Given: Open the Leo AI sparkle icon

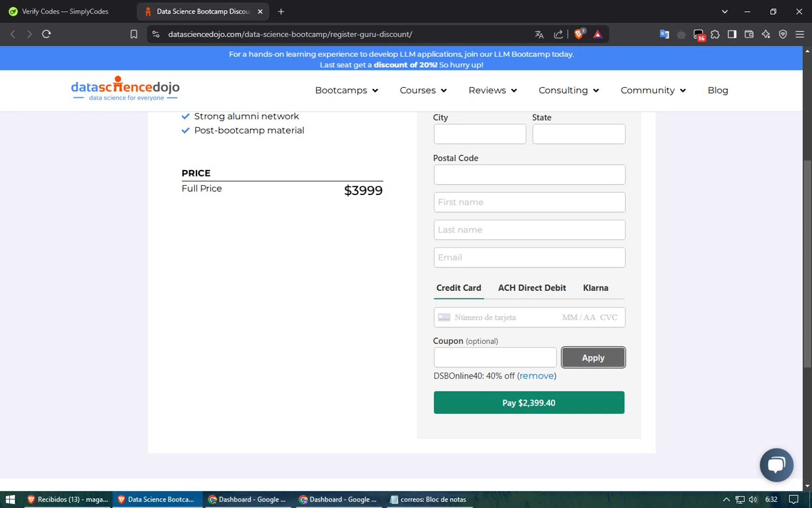Looking at the screenshot, I should pyautogui.click(x=766, y=34).
